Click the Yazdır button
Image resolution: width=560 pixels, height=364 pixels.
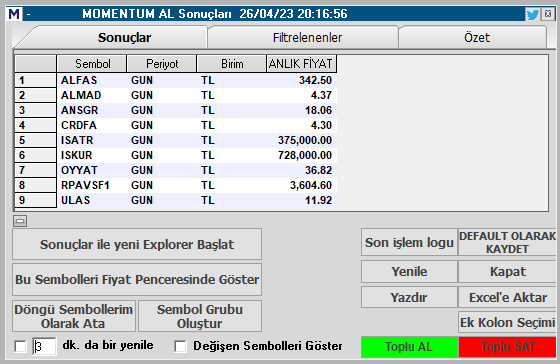click(409, 297)
